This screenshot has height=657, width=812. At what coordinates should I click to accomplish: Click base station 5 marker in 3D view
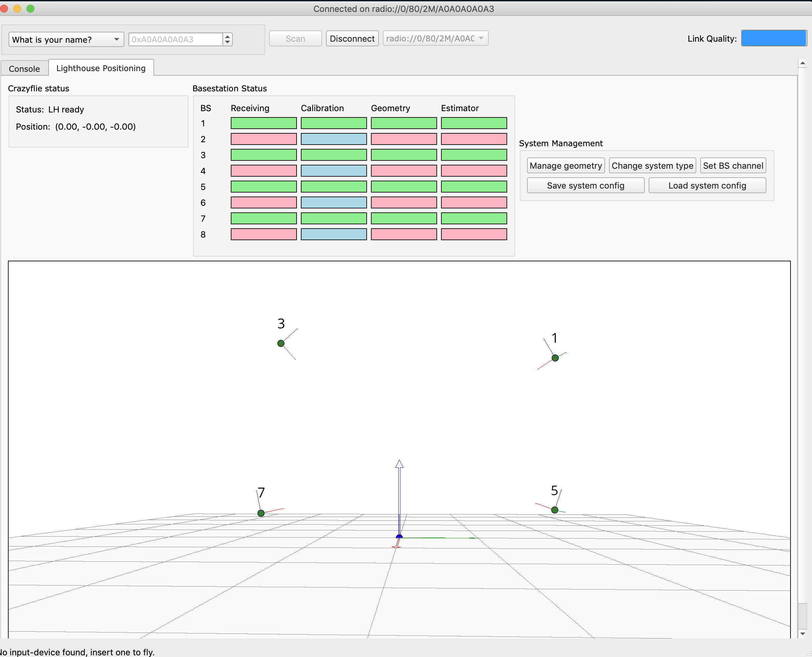point(554,510)
